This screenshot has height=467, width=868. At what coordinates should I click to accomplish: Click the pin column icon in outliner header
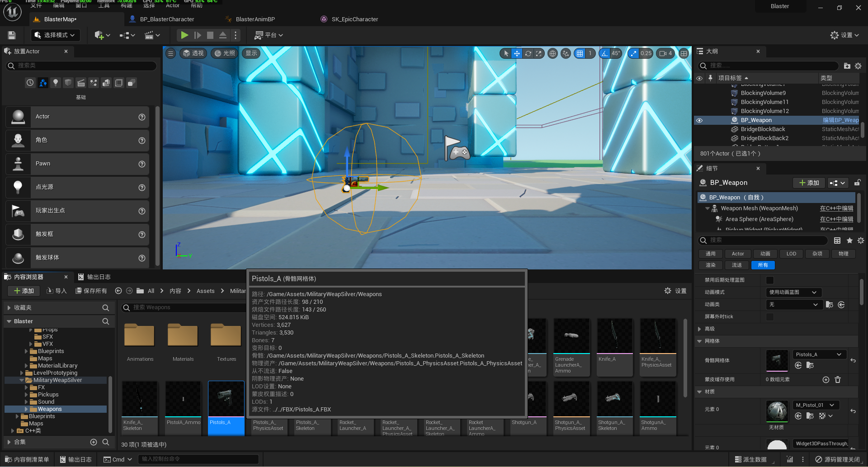(710, 78)
